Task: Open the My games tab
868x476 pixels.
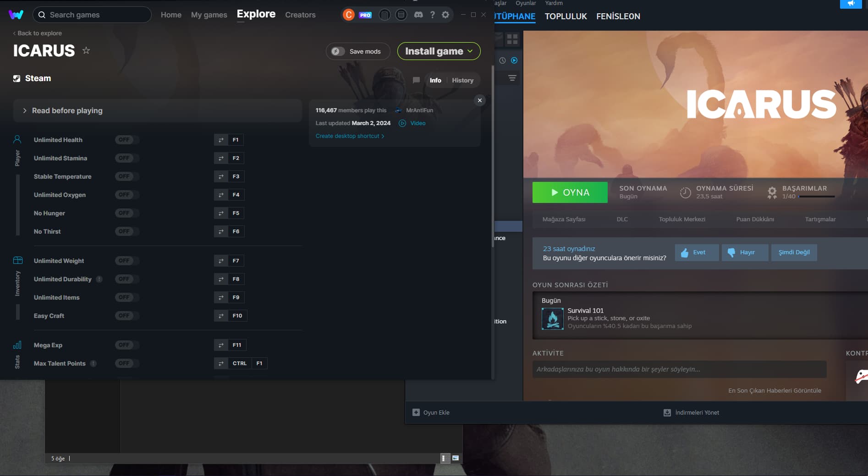Action: (209, 15)
